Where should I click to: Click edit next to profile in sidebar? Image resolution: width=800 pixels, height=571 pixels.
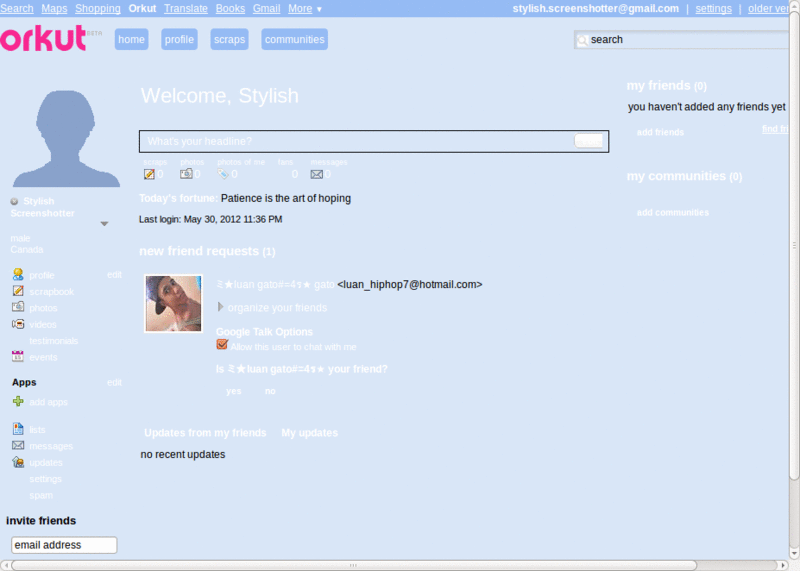tap(114, 275)
